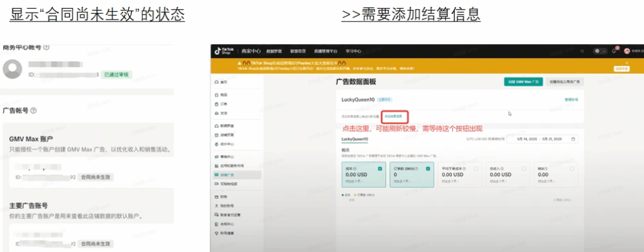Open the chat message icon in header
644x252 pixels.
pos(597,51)
